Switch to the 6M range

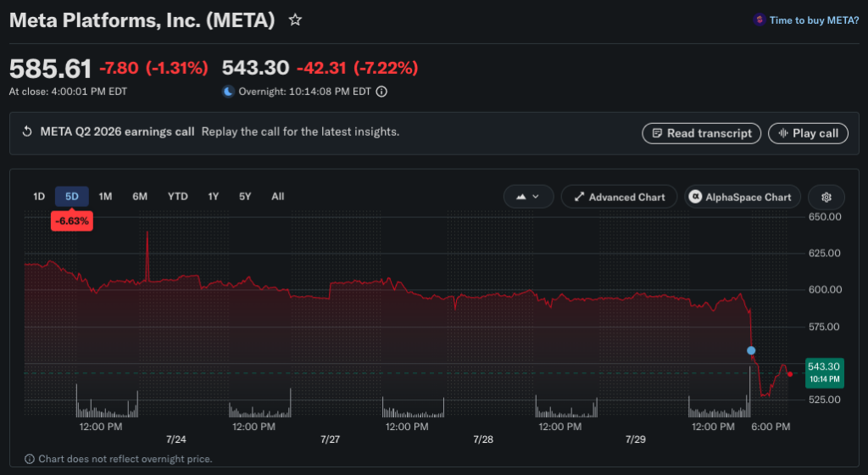click(140, 197)
